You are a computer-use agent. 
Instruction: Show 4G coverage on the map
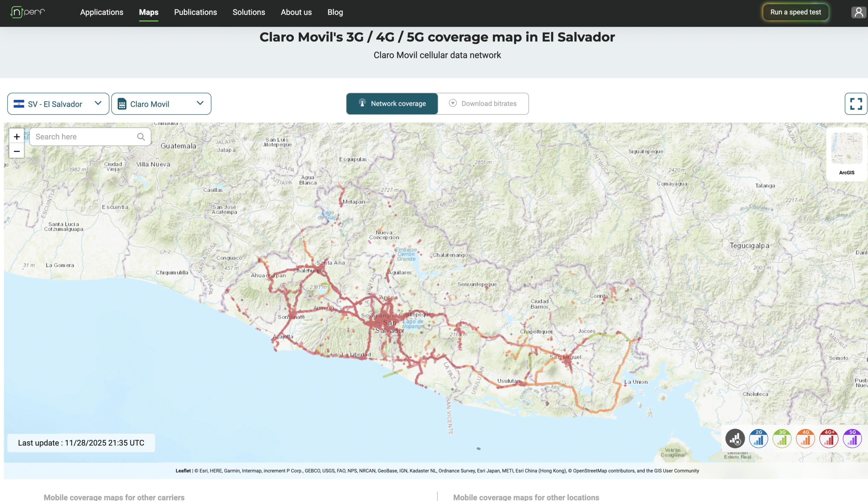805,439
